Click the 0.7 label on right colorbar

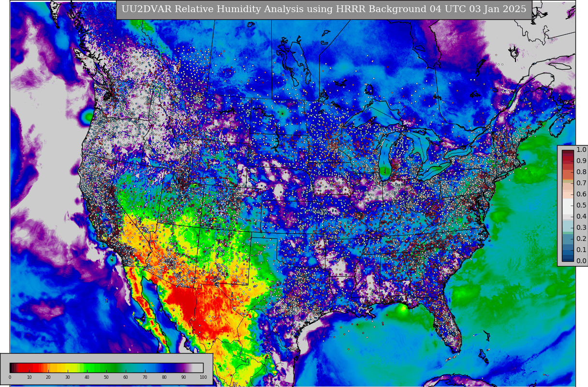pyautogui.click(x=581, y=183)
